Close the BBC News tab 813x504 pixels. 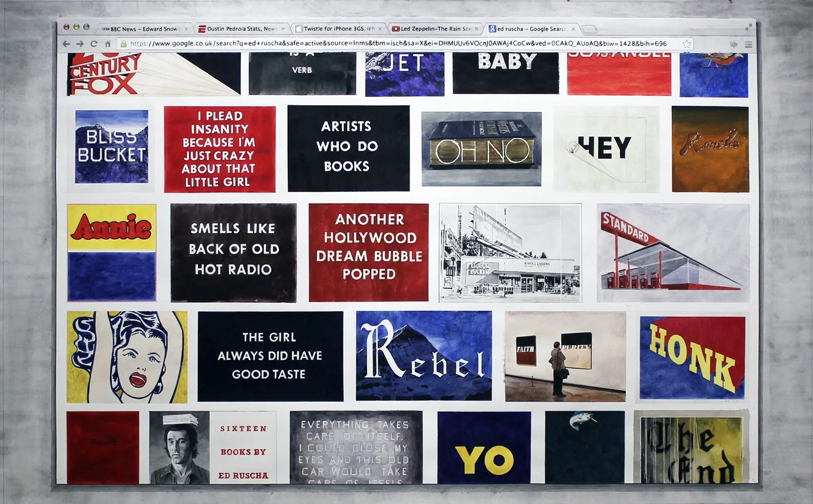186,29
